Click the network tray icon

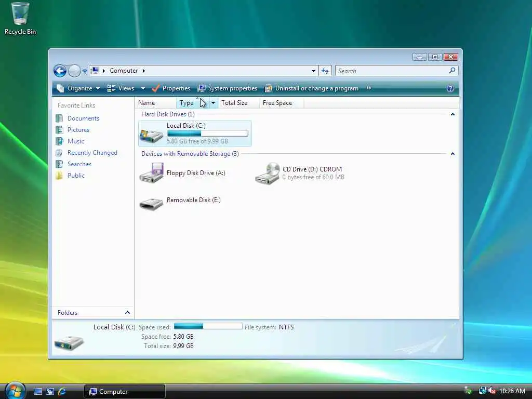[x=482, y=391]
